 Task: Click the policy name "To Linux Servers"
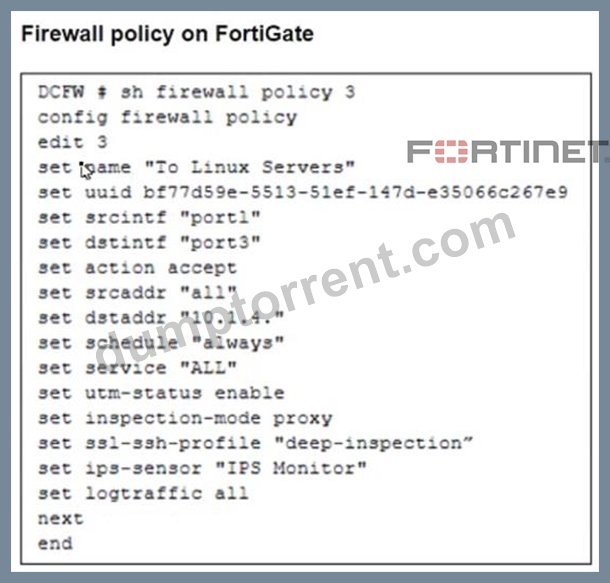click(x=249, y=168)
